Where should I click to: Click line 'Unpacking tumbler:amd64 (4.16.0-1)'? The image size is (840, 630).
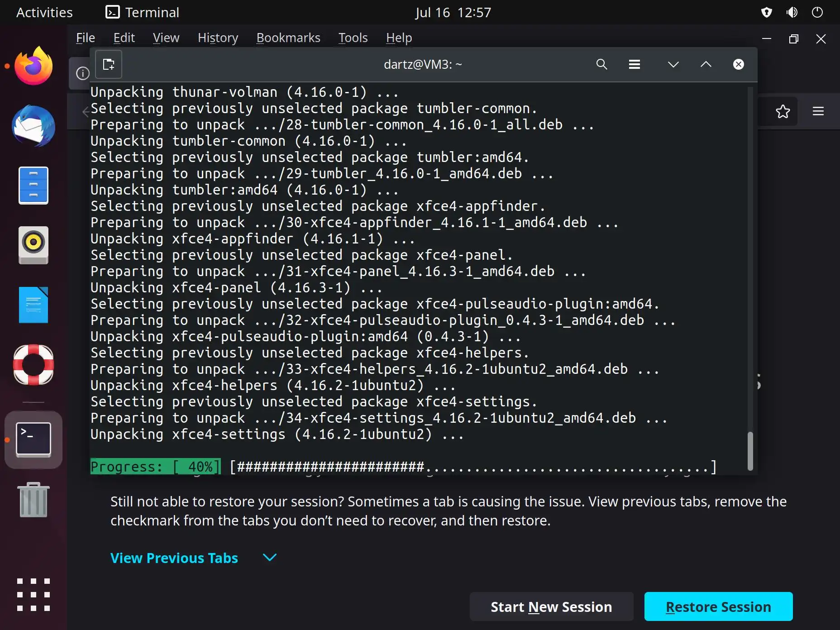pos(244,190)
